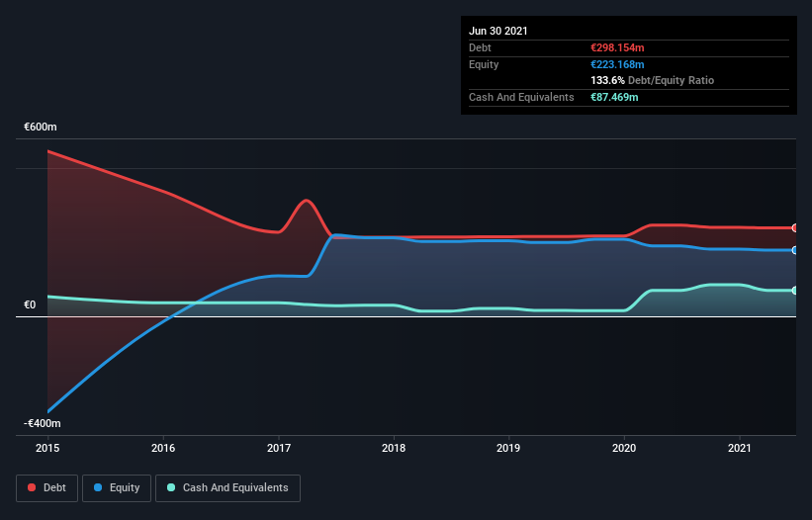
Task: Click the blue Equity legend dot
Action: coord(98,487)
